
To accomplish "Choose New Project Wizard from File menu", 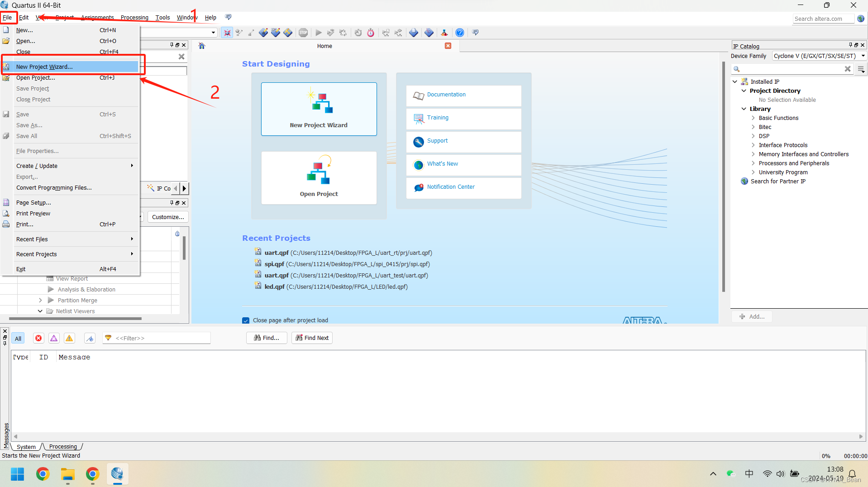I will [71, 67].
